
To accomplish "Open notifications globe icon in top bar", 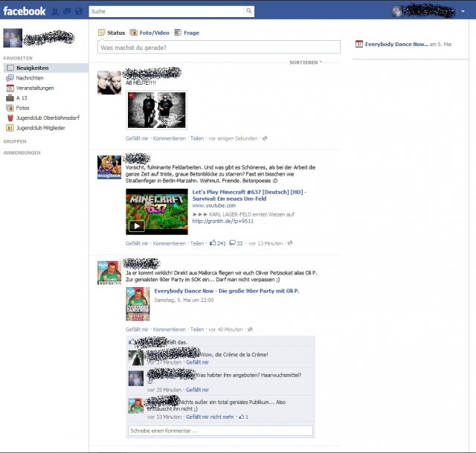I will [x=79, y=12].
